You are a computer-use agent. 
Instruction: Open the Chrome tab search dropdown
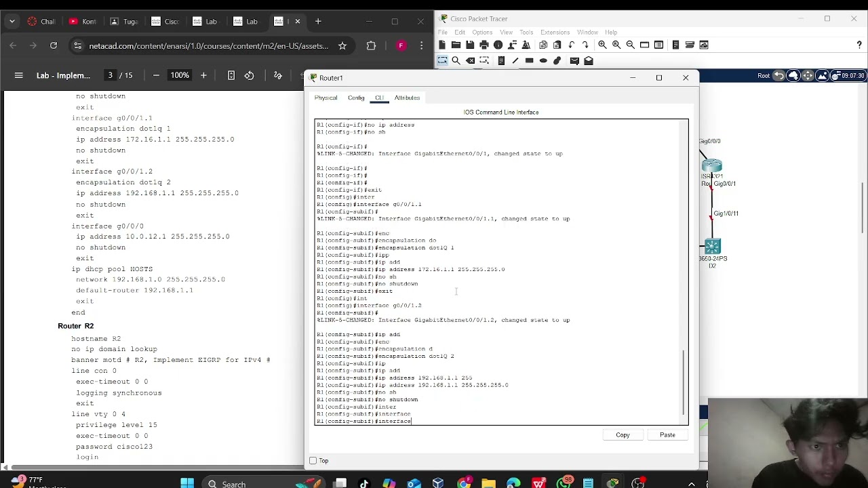coord(12,21)
